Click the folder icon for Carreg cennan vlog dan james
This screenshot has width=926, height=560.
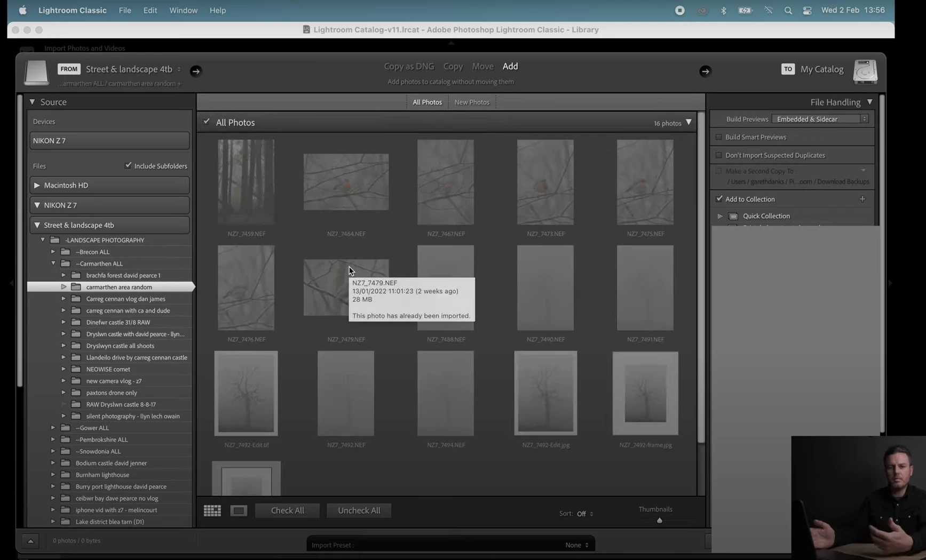point(76,299)
